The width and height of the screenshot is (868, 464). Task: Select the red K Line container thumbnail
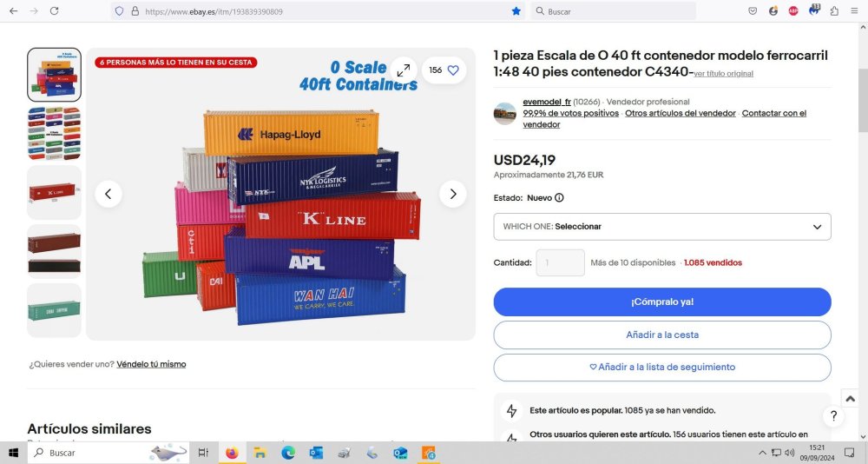(54, 192)
